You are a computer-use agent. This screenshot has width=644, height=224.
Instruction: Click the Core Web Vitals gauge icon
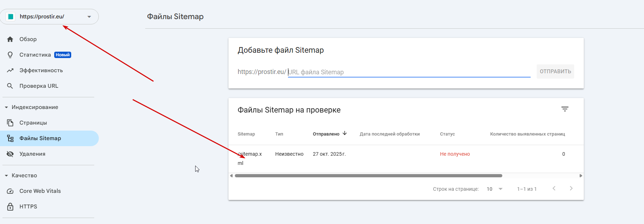pyautogui.click(x=10, y=191)
